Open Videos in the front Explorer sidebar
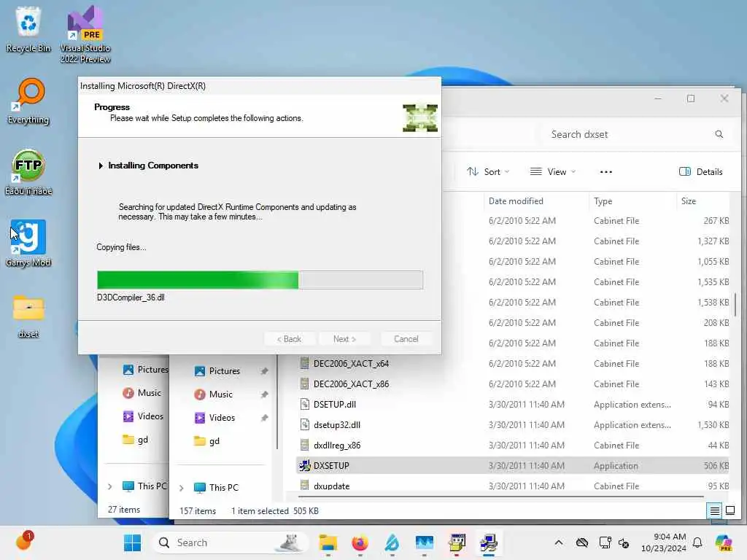The height and width of the screenshot is (560, 747). coord(222,418)
